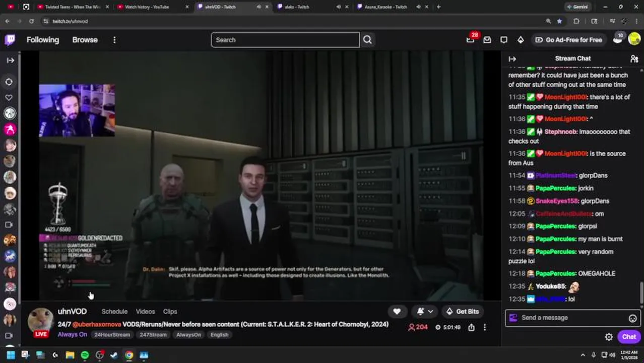Screen dimensions: 644x363
Task: Expand the followed channels sidebar arrow
Action: 10,60
